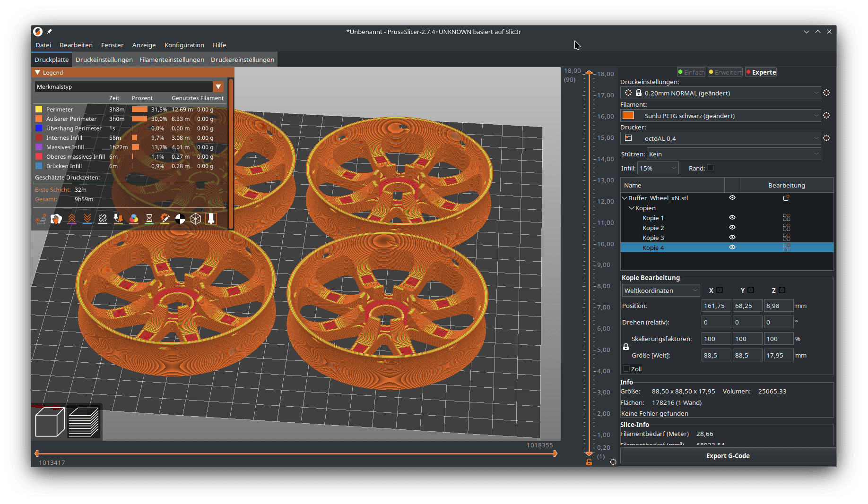Screen dimensions: 868x504
Task: Toggle travel moves display in legend
Action: click(41, 219)
